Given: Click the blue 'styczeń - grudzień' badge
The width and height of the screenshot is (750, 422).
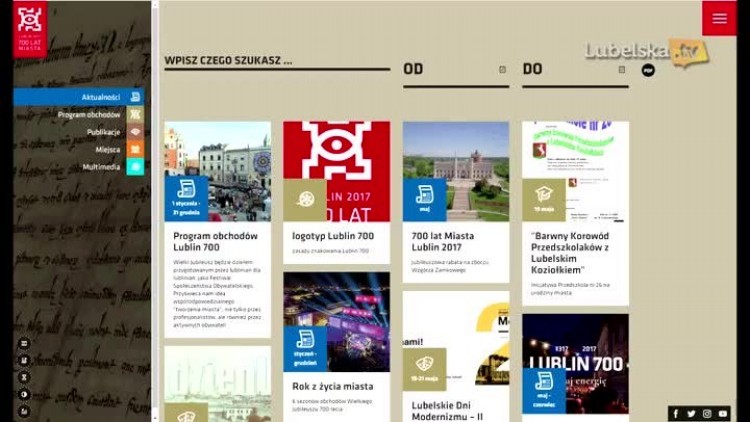Looking at the screenshot, I should pos(305,349).
